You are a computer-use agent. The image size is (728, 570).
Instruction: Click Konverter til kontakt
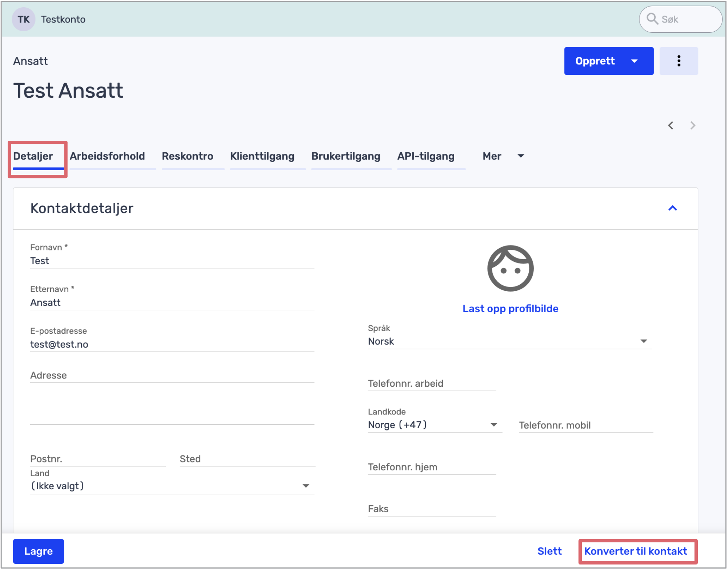pos(636,551)
